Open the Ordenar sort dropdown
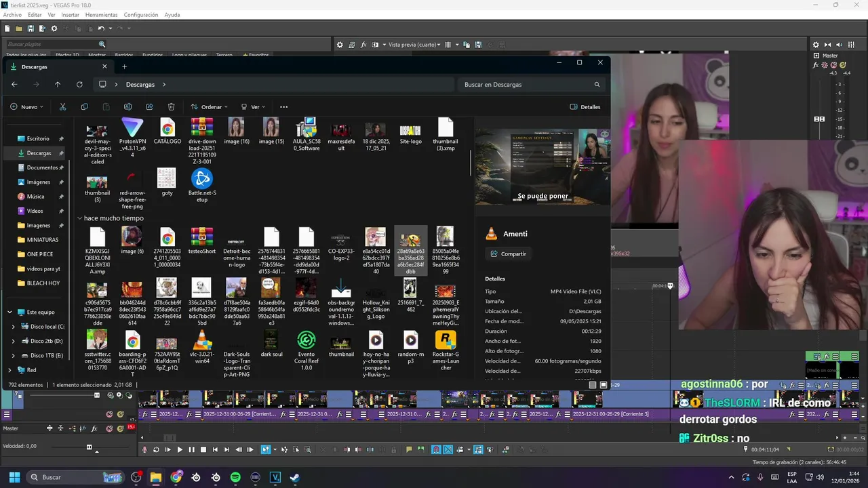Screen dimensions: 868x488 [x=210, y=107]
